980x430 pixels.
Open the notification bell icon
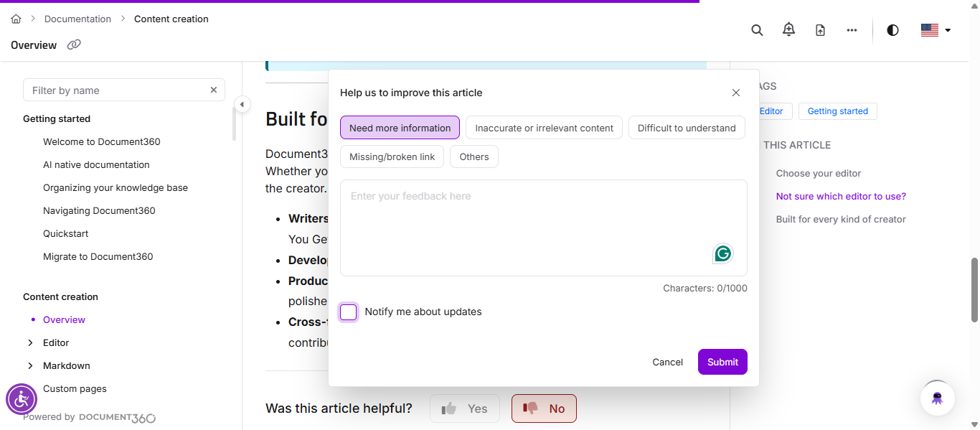[788, 29]
